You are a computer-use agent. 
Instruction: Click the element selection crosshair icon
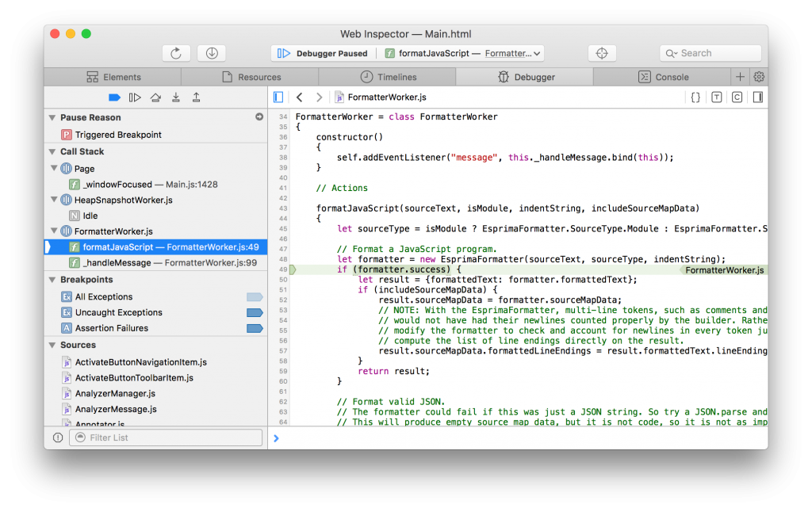(x=602, y=53)
